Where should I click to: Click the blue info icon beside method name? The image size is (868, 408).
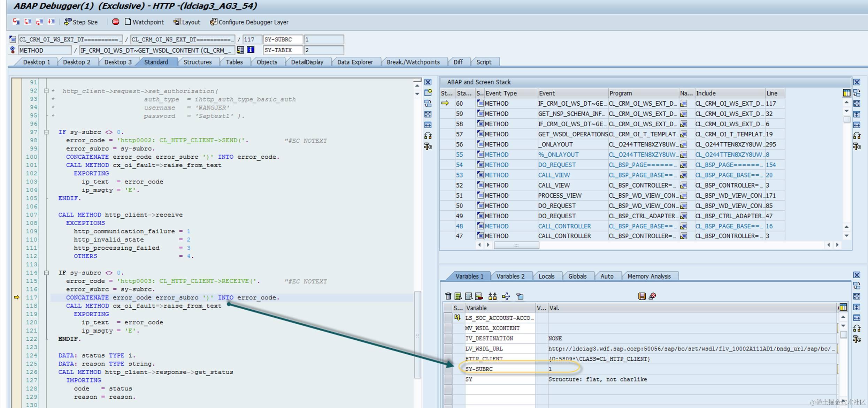251,50
